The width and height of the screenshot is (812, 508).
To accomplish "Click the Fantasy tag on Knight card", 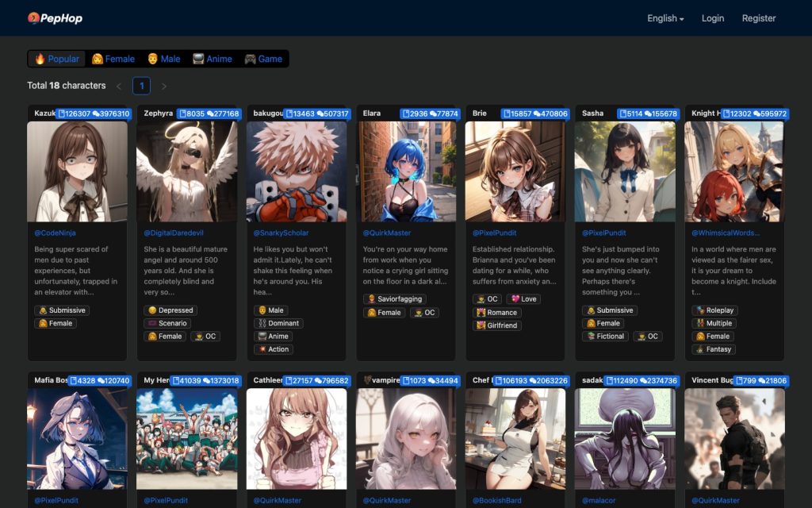I will coord(713,349).
